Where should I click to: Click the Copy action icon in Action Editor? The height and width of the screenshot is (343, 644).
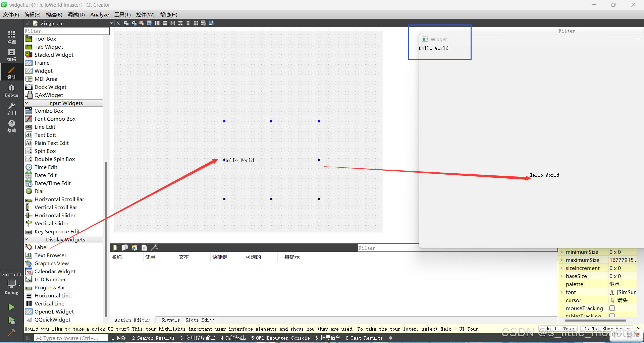[x=124, y=248]
